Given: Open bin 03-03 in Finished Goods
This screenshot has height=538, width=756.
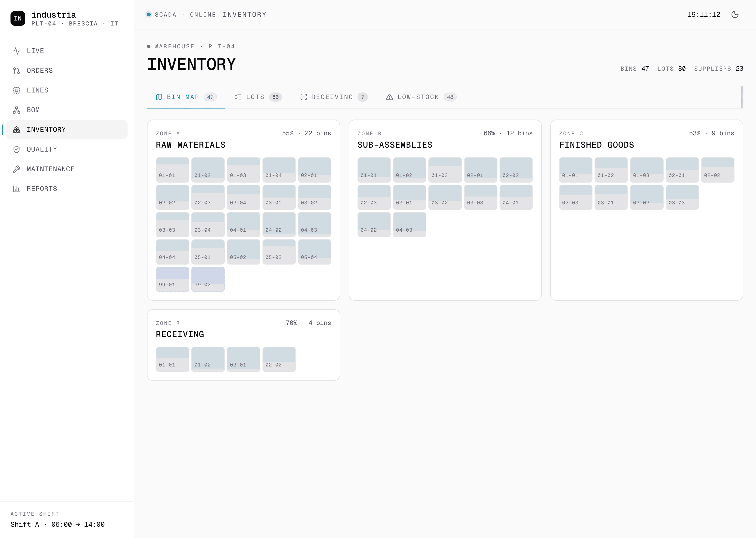Looking at the screenshot, I should click(682, 198).
